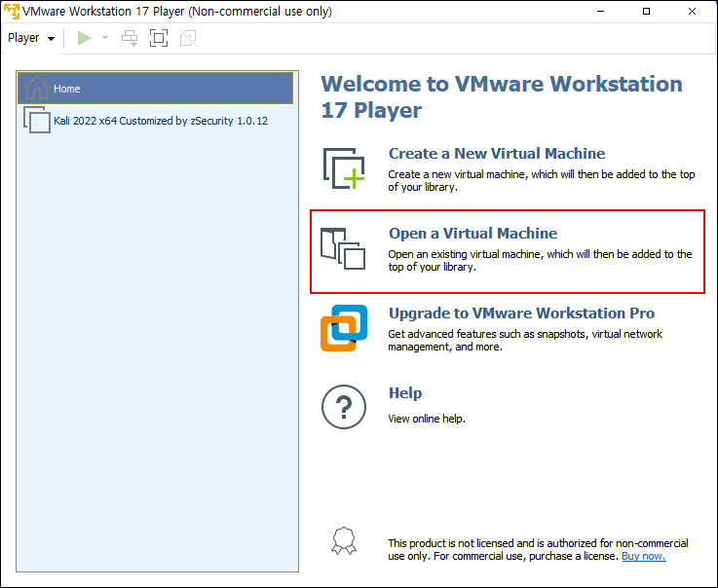Maximize the VMware Player window
This screenshot has height=588, width=718.
646,12
